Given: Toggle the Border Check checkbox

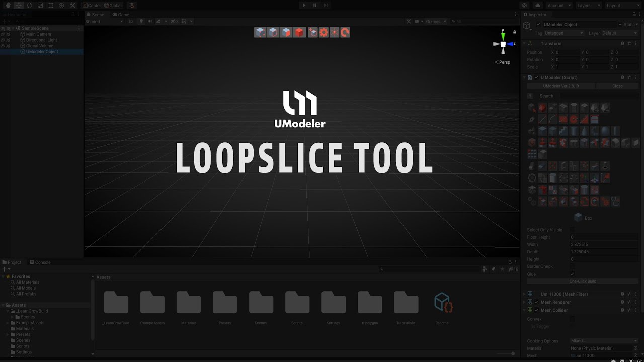Looking at the screenshot, I should pos(572,266).
